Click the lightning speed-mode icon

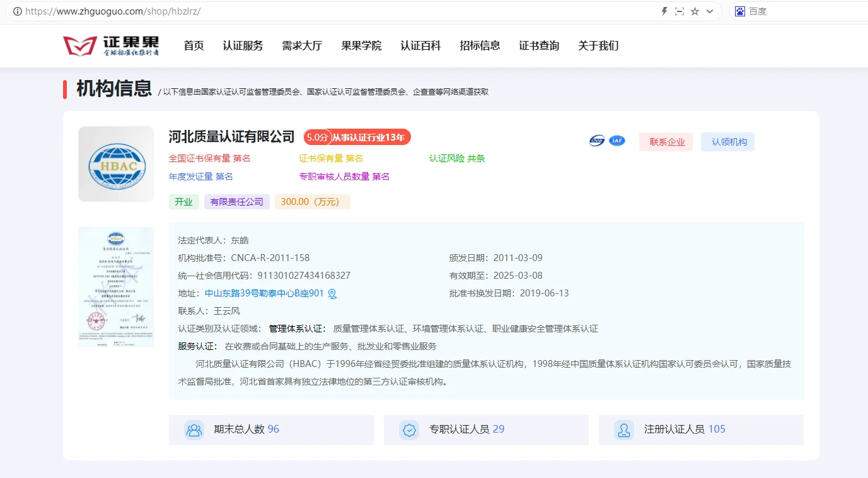(x=664, y=11)
